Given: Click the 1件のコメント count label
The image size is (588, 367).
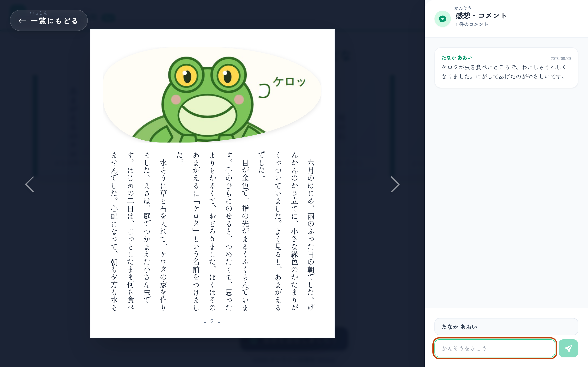Looking at the screenshot, I should click(472, 24).
